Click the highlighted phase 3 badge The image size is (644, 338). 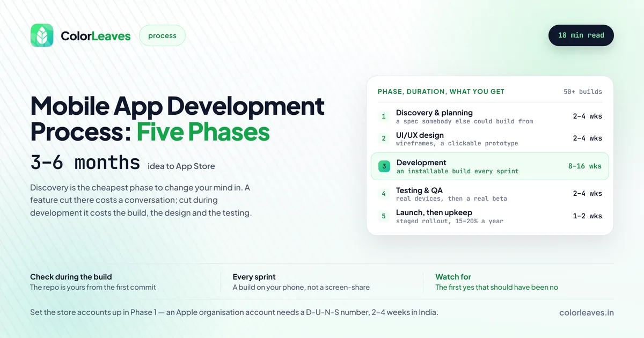pyautogui.click(x=384, y=166)
